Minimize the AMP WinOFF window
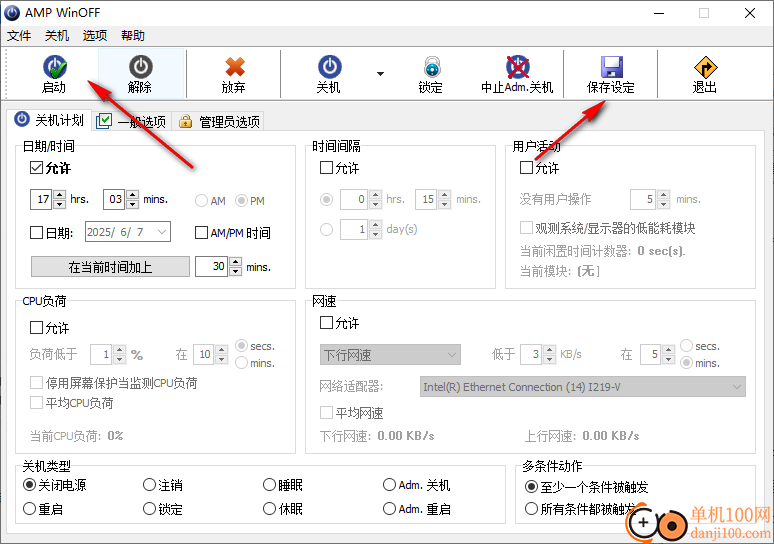The height and width of the screenshot is (544, 774). pos(659,13)
